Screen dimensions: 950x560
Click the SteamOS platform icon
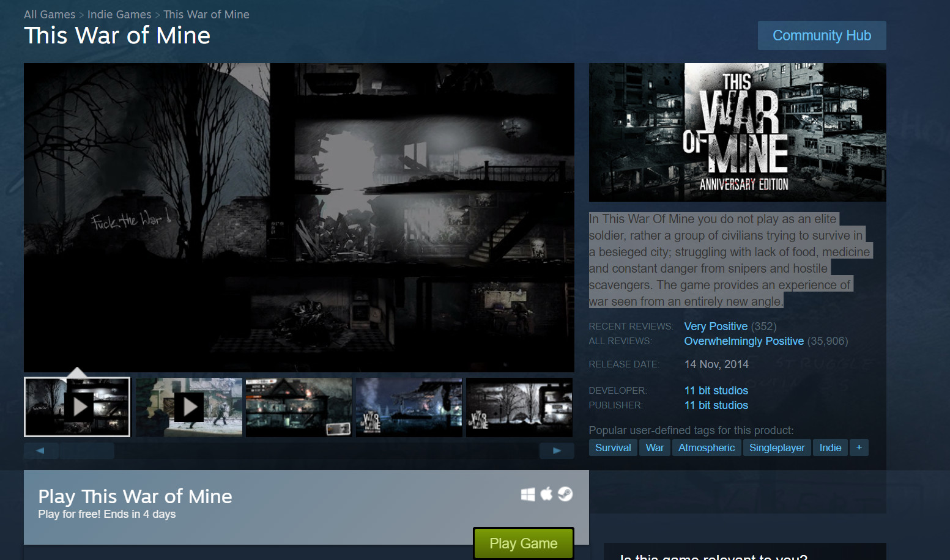pyautogui.click(x=565, y=494)
